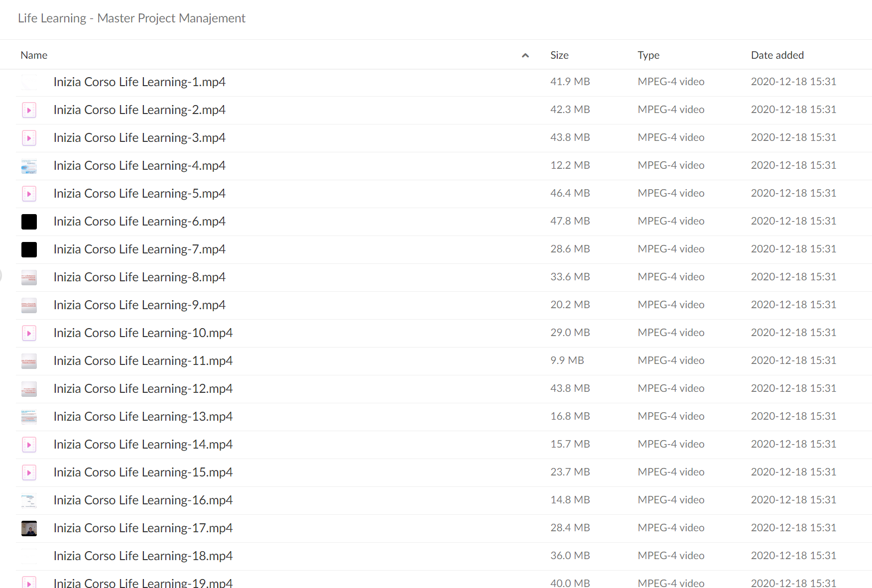This screenshot has width=872, height=588.
Task: Select the file name Life Learning-8.mp4
Action: pos(139,277)
